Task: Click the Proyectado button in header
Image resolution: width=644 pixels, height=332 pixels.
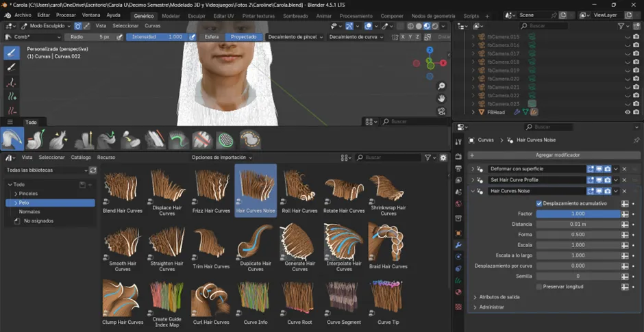Action: [244, 37]
